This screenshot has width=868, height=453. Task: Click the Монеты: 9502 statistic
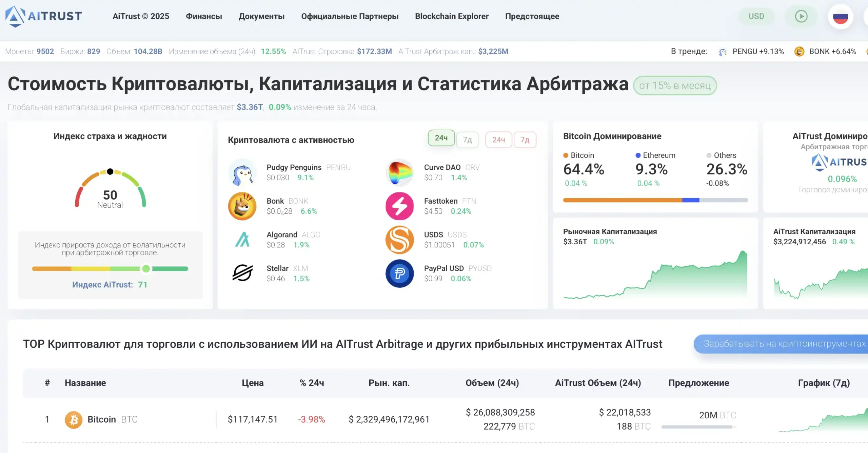(x=29, y=52)
